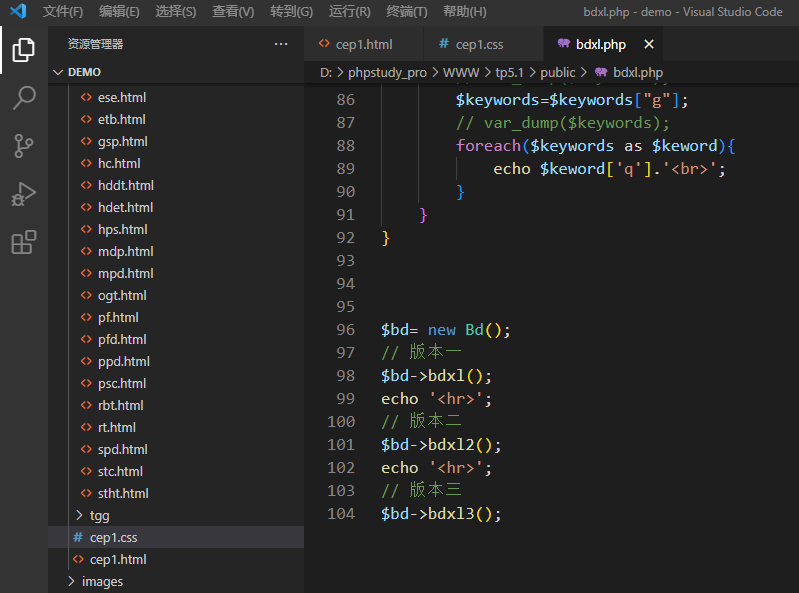Open the 查看(V) menu
The height and width of the screenshot is (593, 799).
click(x=233, y=11)
